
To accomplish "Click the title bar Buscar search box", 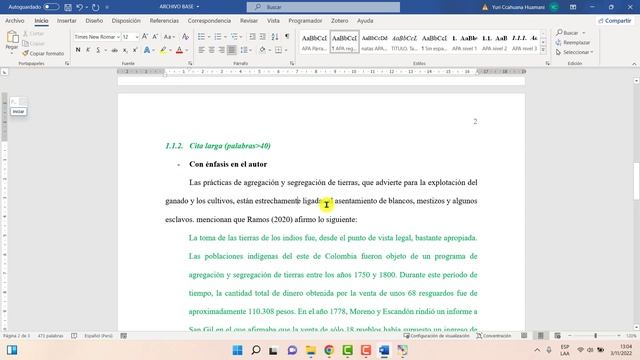I will tap(323, 7).
